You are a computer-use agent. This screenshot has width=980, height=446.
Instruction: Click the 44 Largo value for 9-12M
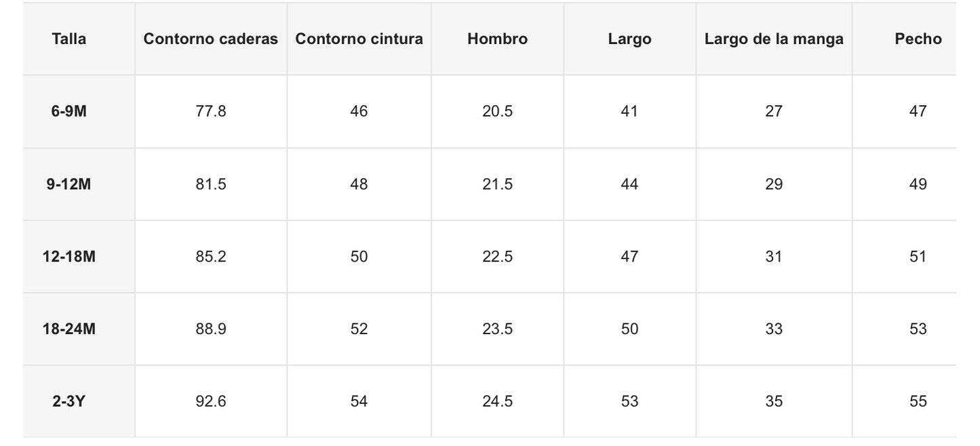[x=629, y=184]
